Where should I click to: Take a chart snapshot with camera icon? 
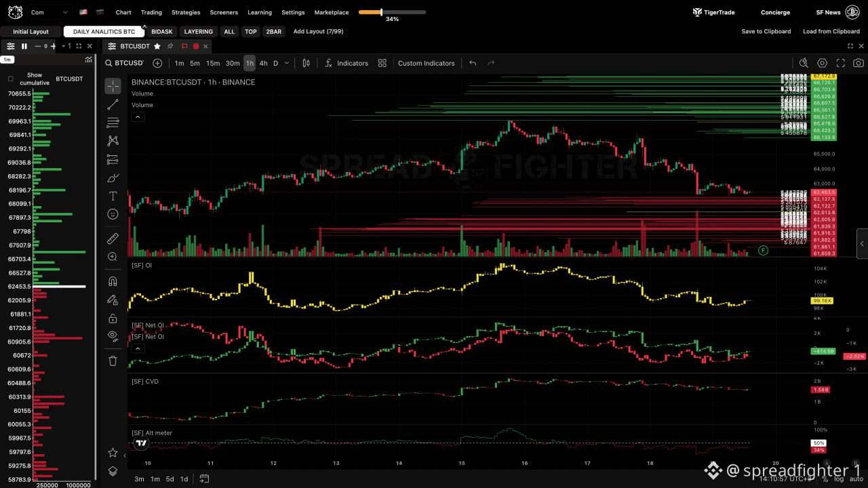coord(859,63)
